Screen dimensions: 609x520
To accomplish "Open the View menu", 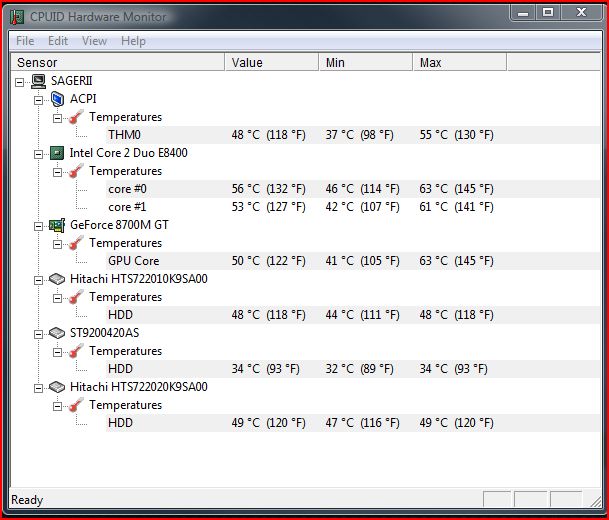I will point(94,41).
